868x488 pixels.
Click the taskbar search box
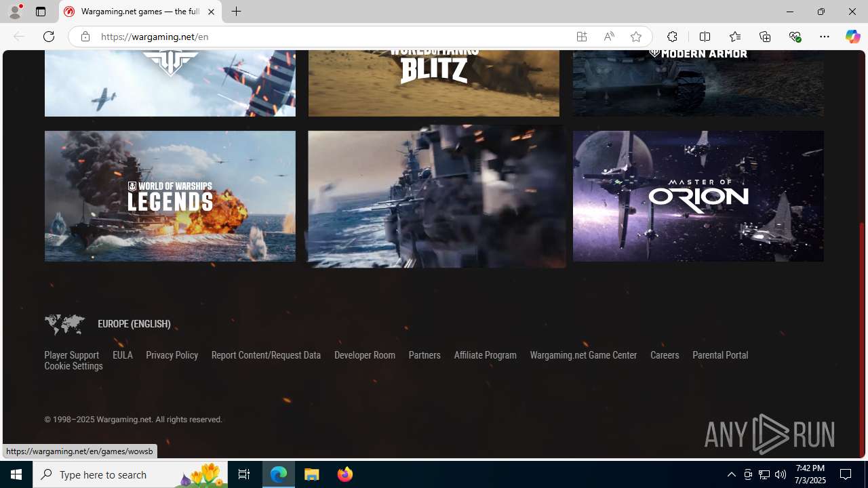coord(130,474)
